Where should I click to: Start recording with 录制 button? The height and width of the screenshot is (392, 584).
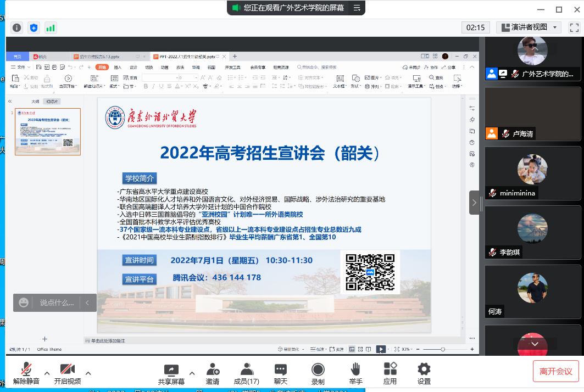point(318,374)
